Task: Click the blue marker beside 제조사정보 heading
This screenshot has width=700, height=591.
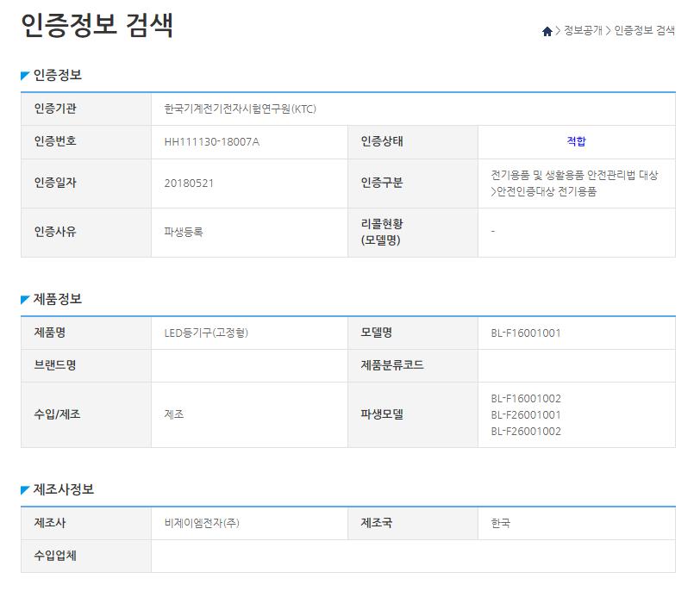Action: point(25,490)
